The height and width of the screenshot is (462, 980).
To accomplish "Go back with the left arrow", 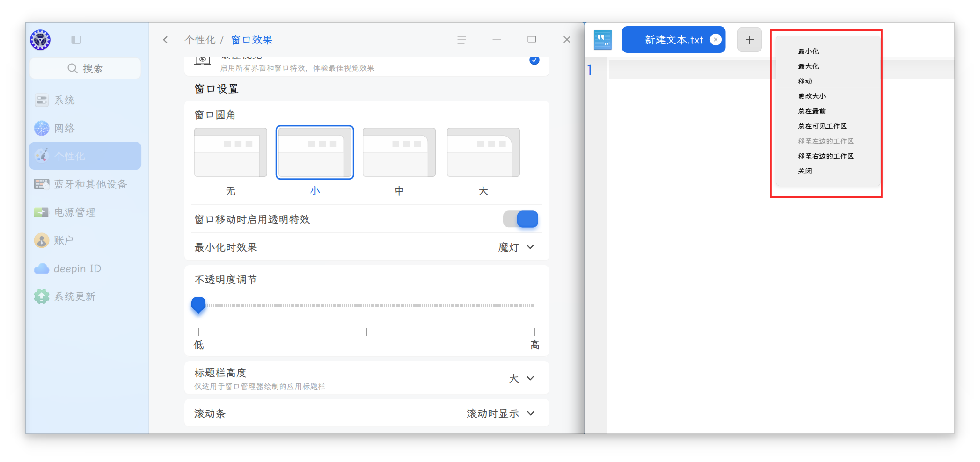I will point(165,40).
